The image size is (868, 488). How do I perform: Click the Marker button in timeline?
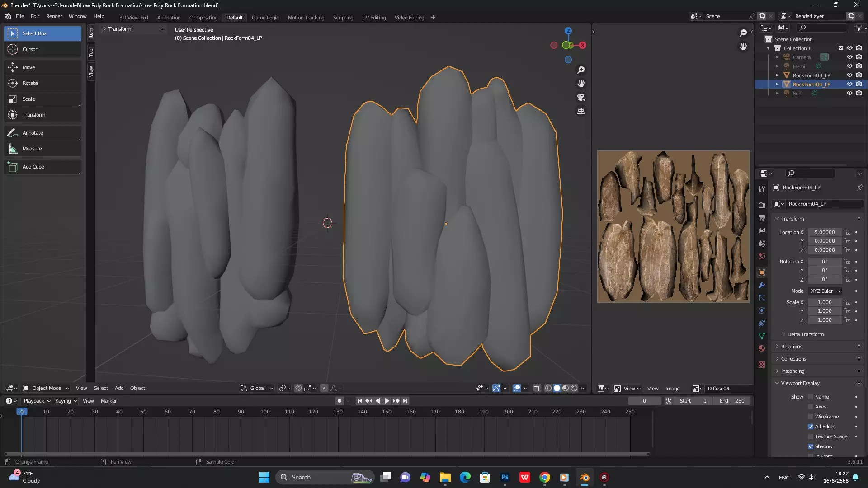click(108, 401)
